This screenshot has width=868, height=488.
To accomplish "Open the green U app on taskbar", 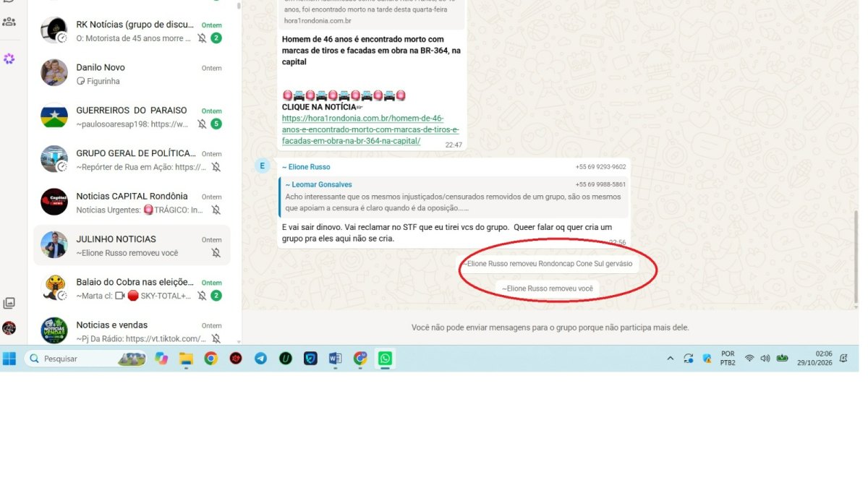I will coord(286,359).
